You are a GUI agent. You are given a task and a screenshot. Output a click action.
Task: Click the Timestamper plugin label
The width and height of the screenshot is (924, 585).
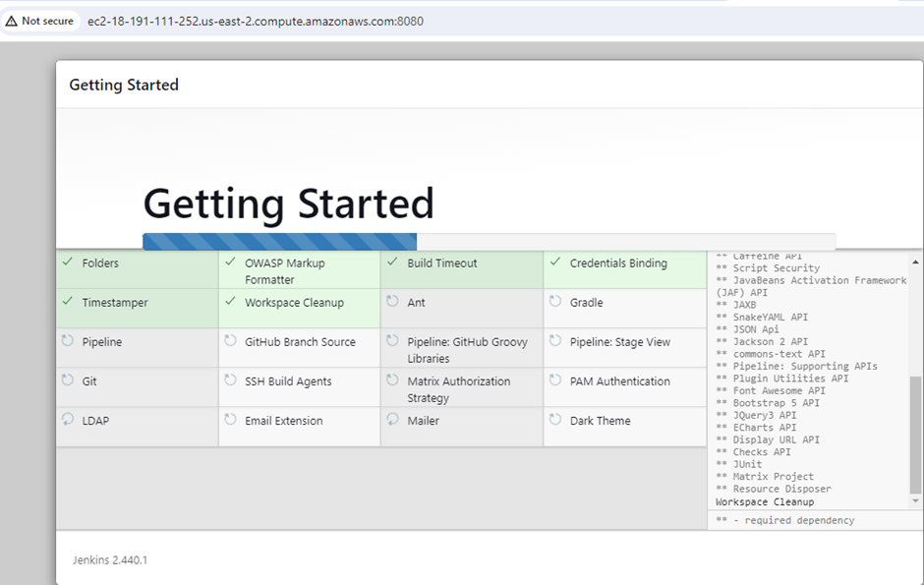tap(115, 303)
